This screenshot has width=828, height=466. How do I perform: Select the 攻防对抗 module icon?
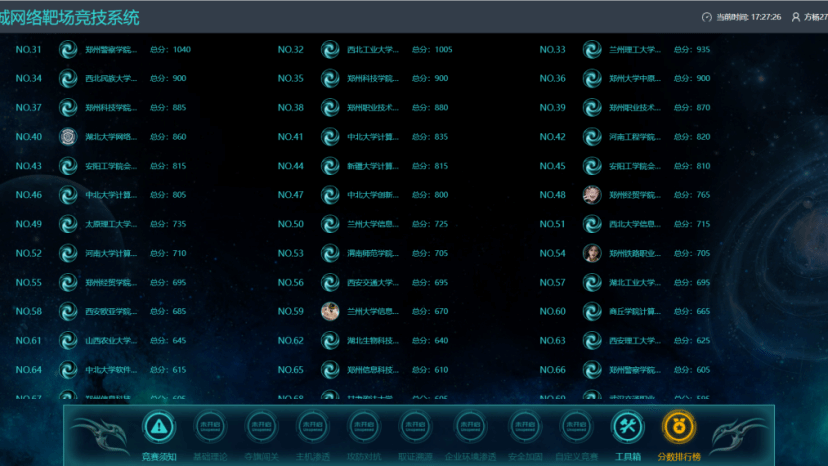[x=366, y=427]
